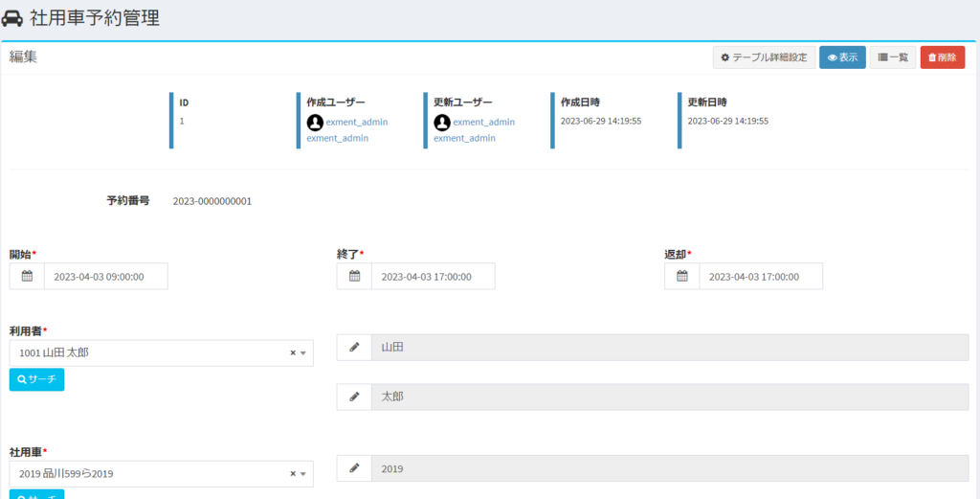Click the 社用車予約管理 page title

click(95, 18)
